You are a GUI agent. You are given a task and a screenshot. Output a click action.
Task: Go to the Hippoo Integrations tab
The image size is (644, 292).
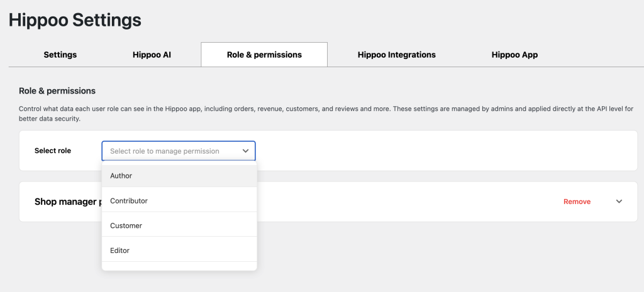click(x=396, y=55)
